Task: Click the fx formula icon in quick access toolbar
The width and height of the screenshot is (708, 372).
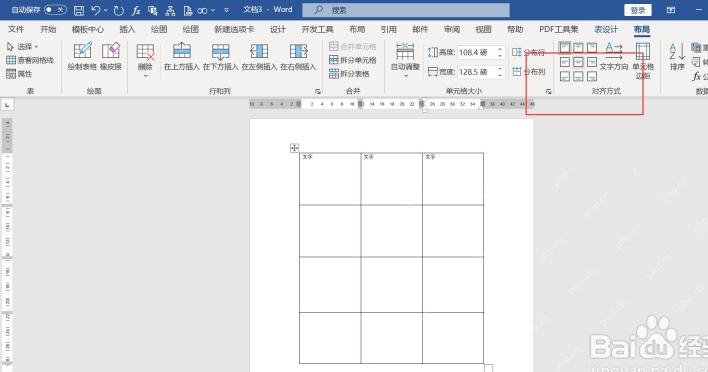Action: pyautogui.click(x=135, y=10)
